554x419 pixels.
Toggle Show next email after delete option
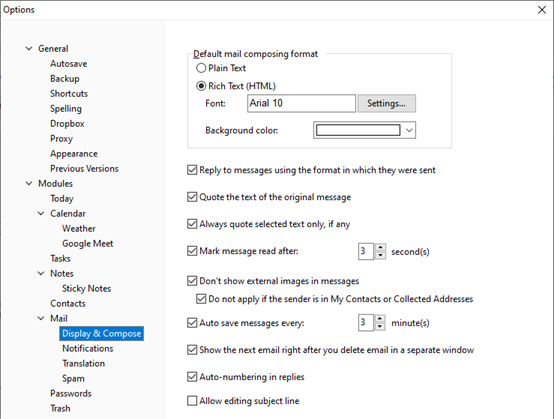click(192, 350)
